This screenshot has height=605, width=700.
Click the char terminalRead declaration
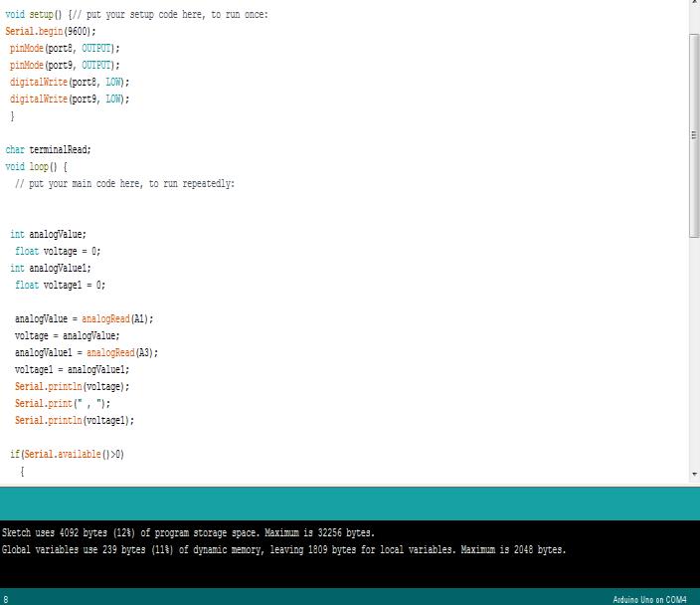[x=48, y=149]
